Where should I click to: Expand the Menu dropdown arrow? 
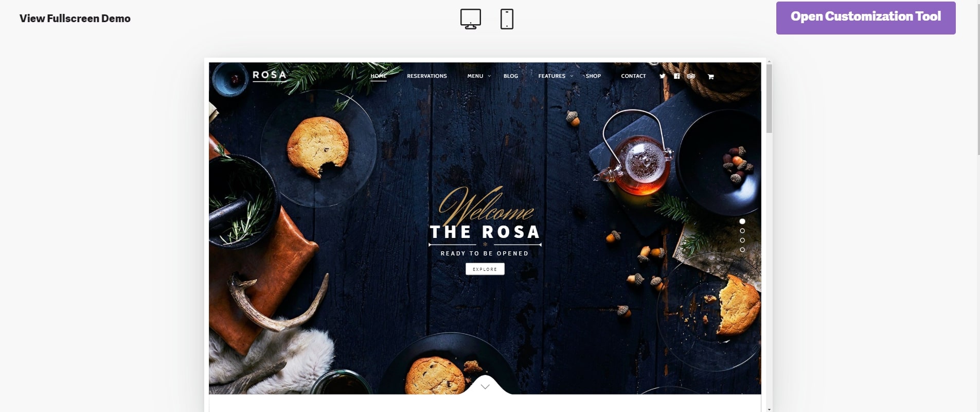coord(489,76)
